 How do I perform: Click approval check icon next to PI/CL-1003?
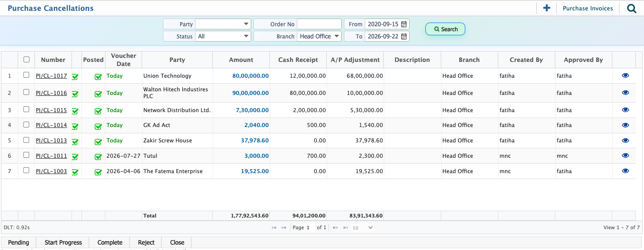[x=75, y=172]
